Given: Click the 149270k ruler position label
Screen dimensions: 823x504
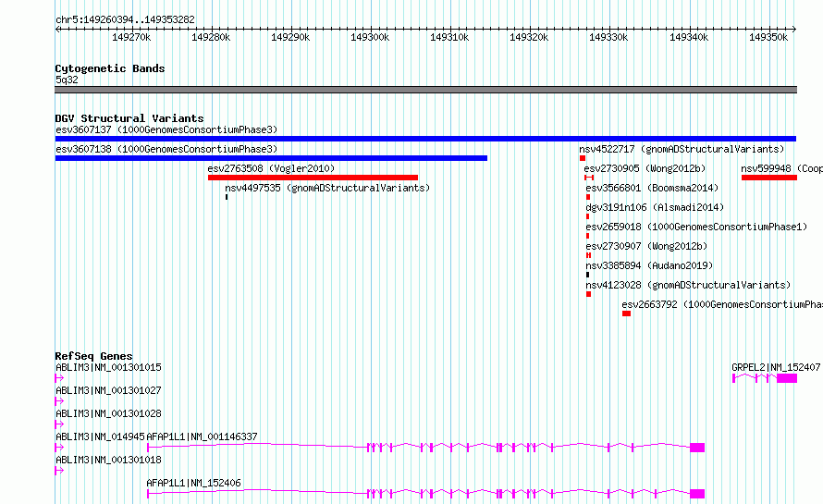Looking at the screenshot, I should (131, 37).
